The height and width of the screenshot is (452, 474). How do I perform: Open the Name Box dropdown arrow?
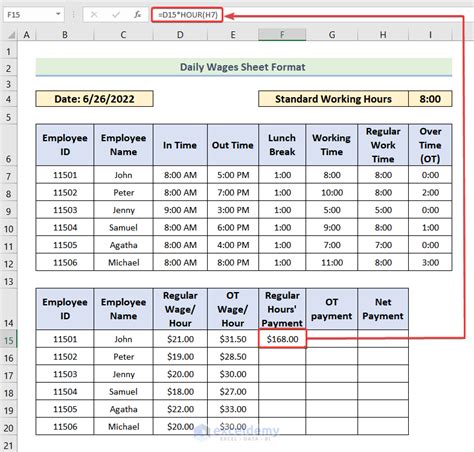(58, 14)
